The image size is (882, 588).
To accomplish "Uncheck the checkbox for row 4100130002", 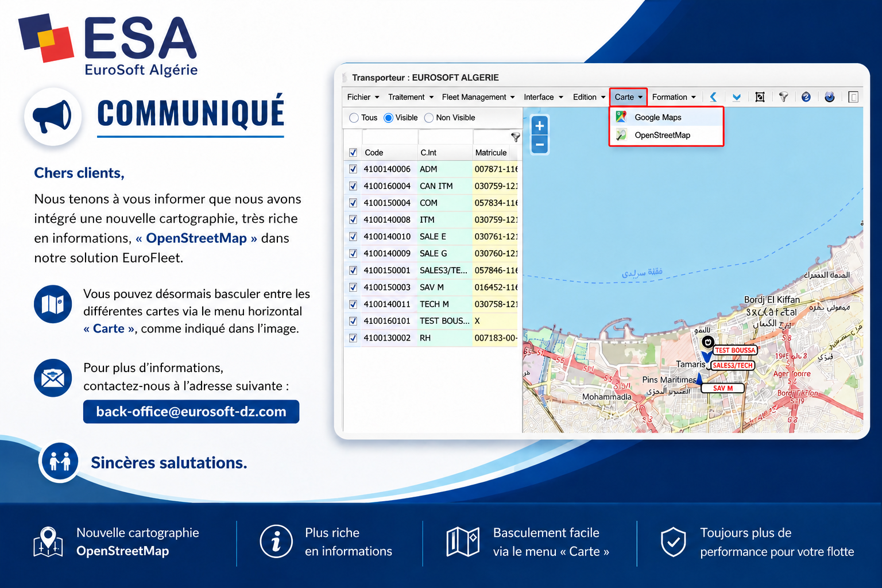I will coord(353,338).
